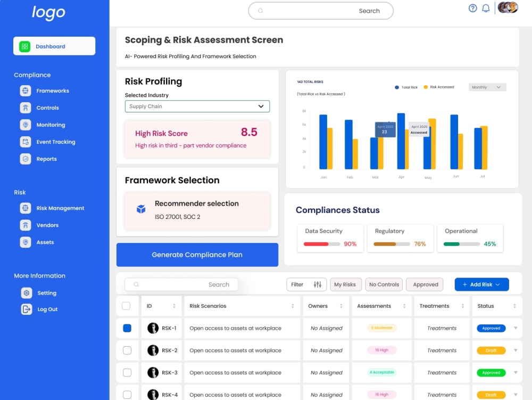The width and height of the screenshot is (532, 400).
Task: Check the checkbox for row RSK-2
Action: pos(127,350)
